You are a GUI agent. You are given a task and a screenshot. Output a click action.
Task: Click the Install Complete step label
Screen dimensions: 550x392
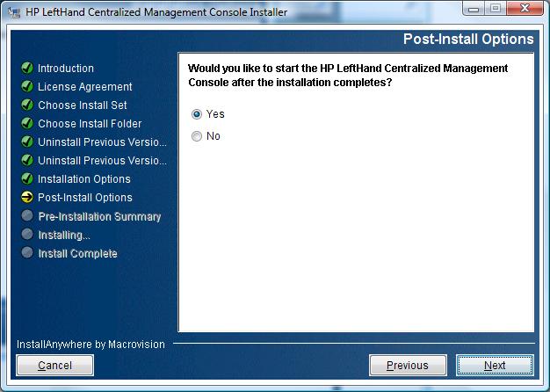[x=78, y=253]
